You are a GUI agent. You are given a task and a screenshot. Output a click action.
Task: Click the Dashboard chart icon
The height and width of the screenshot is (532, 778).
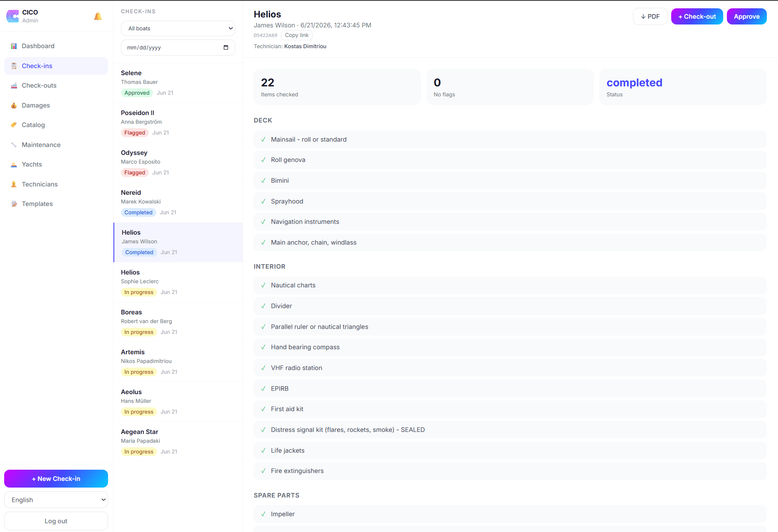point(14,46)
